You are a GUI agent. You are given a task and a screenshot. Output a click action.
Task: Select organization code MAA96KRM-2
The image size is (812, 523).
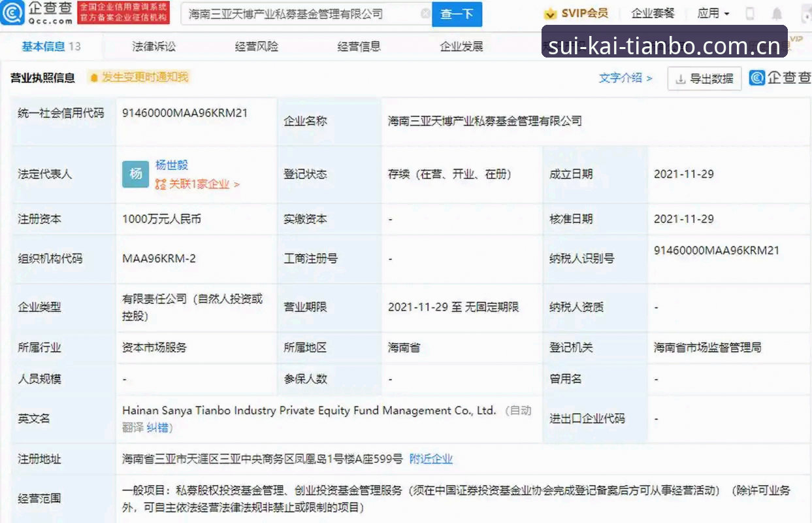159,258
